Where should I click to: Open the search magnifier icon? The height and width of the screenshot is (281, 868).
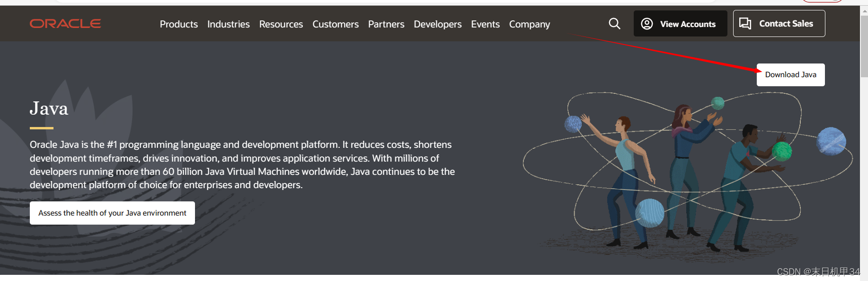coord(614,24)
